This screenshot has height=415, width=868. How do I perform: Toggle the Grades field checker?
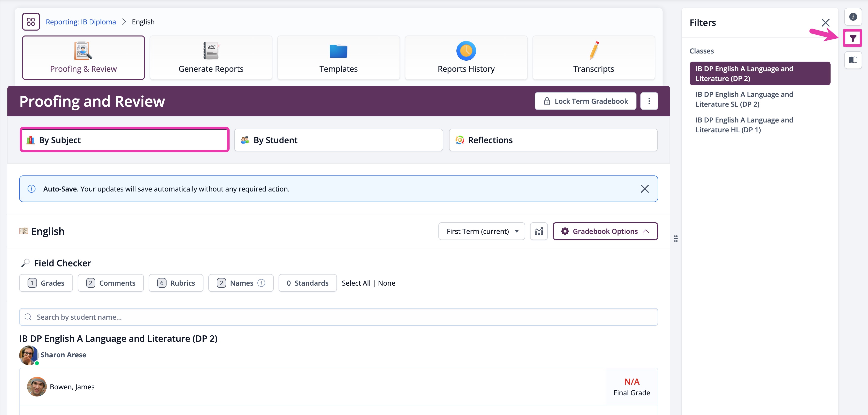(x=46, y=283)
